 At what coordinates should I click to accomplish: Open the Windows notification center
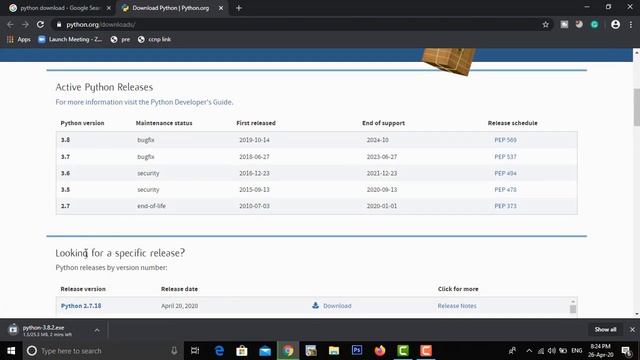pyautogui.click(x=626, y=351)
